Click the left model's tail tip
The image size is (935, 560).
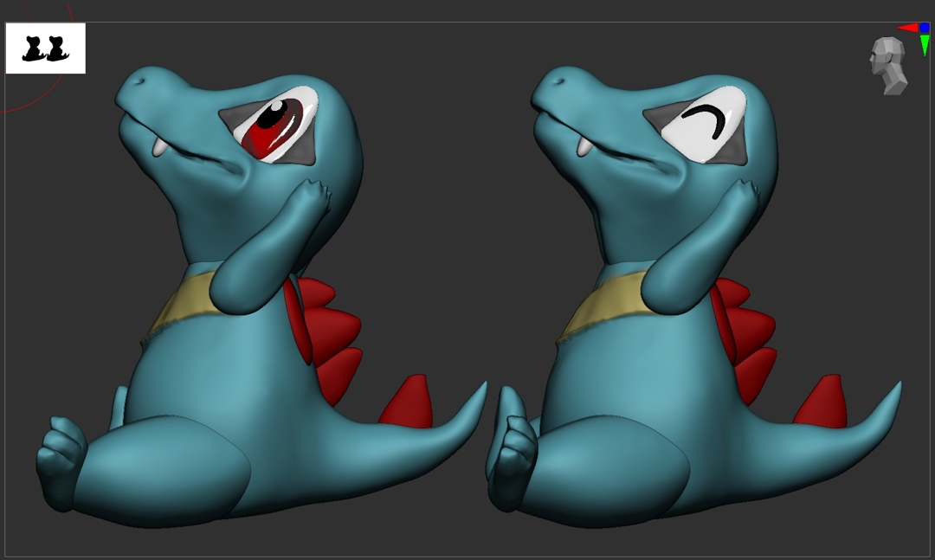point(480,389)
